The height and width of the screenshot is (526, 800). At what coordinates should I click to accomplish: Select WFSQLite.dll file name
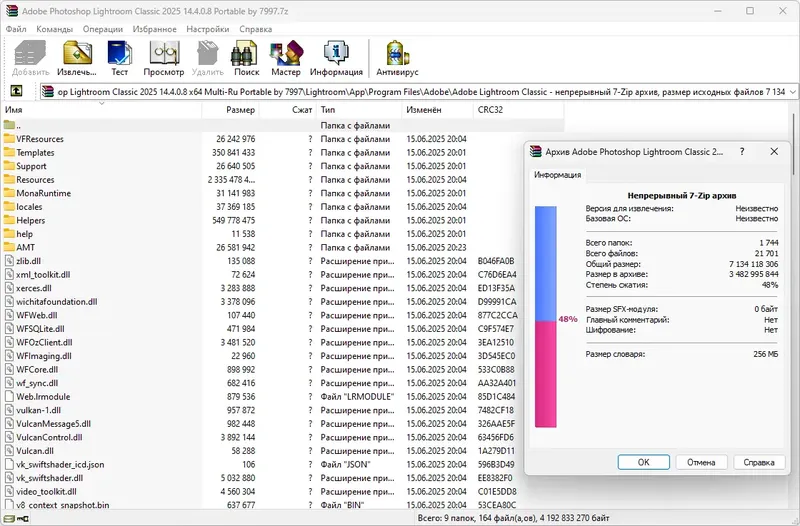point(40,329)
